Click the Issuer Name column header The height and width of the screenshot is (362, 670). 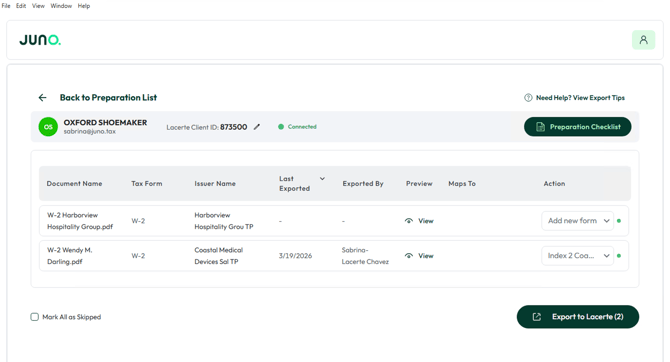215,183
